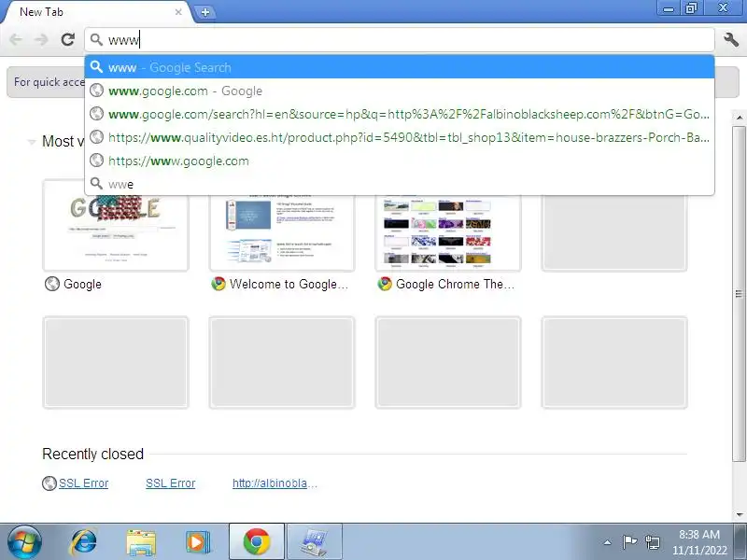The image size is (747, 560).
Task: Reload the page with the refresh icon
Action: [x=68, y=39]
